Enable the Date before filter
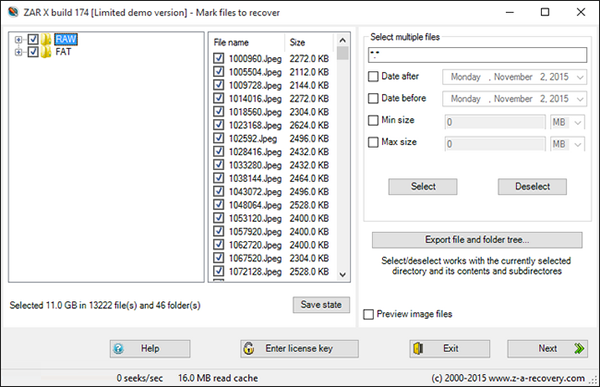The image size is (600, 387). click(x=373, y=98)
